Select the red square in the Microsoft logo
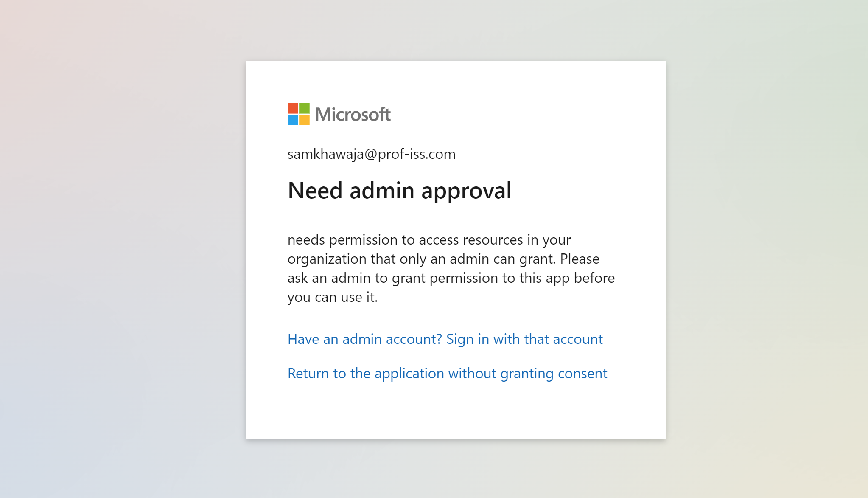 (x=293, y=108)
